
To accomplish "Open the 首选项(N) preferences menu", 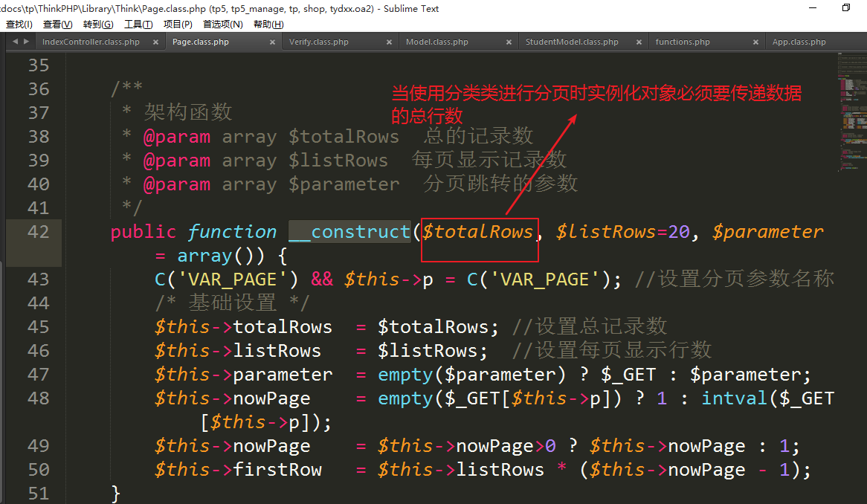I will point(222,24).
